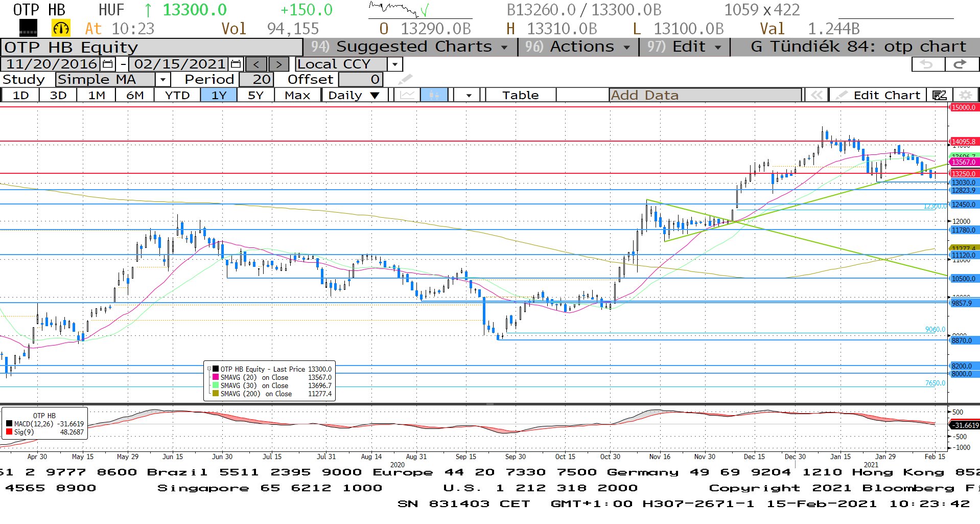Click the Period value field 20
This screenshot has height=524, width=980.
(x=256, y=79)
